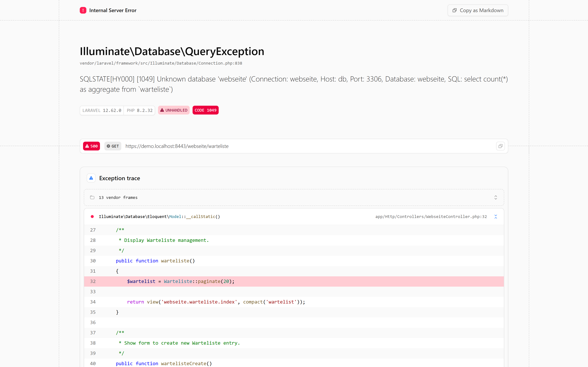Click the Copy as Markdown button

coord(477,10)
